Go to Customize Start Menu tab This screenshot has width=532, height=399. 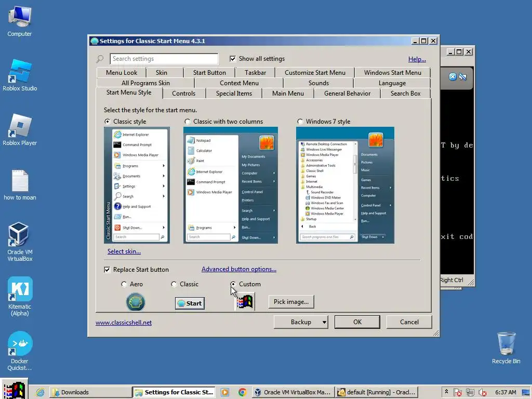[315, 73]
